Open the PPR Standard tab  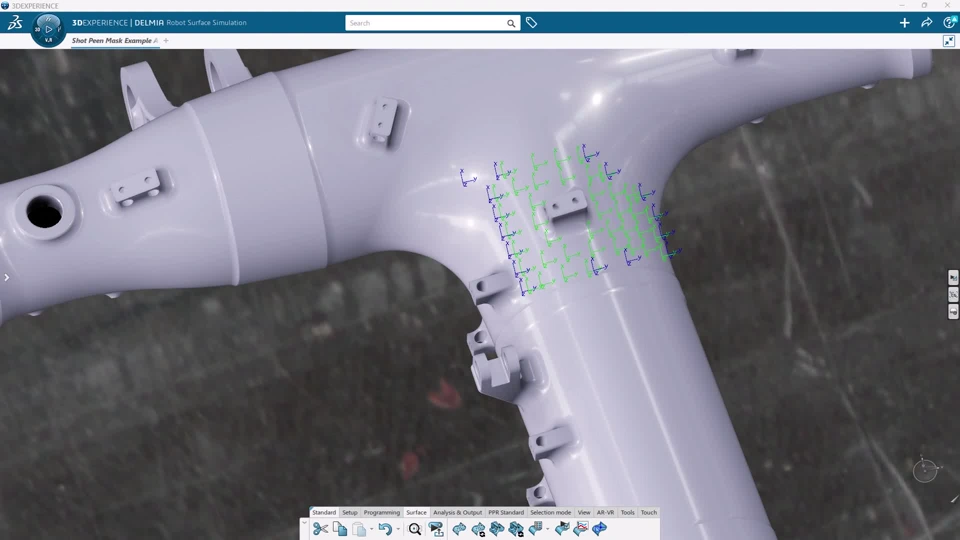tap(506, 512)
